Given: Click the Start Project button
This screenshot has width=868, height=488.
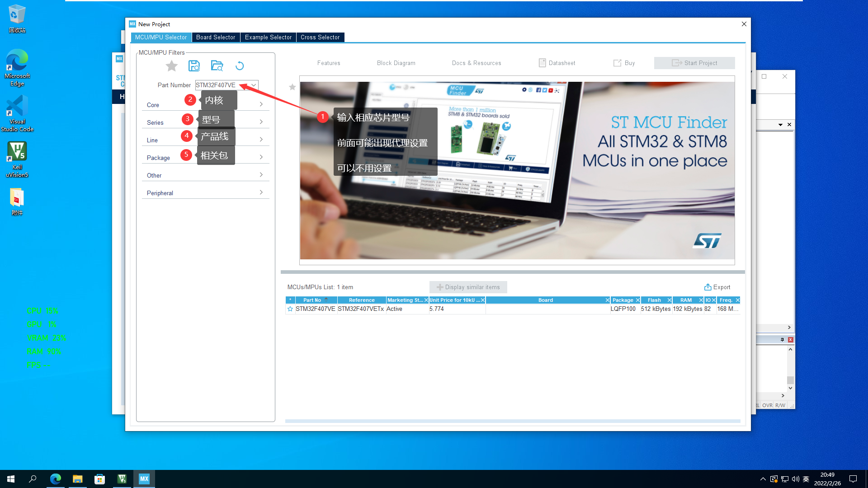Looking at the screenshot, I should [694, 63].
